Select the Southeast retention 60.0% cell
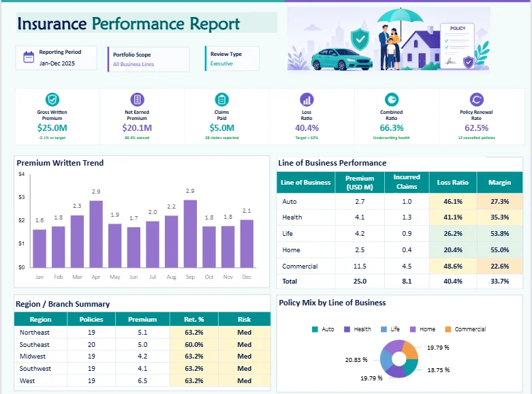This screenshot has width=532, height=394. pos(194,345)
